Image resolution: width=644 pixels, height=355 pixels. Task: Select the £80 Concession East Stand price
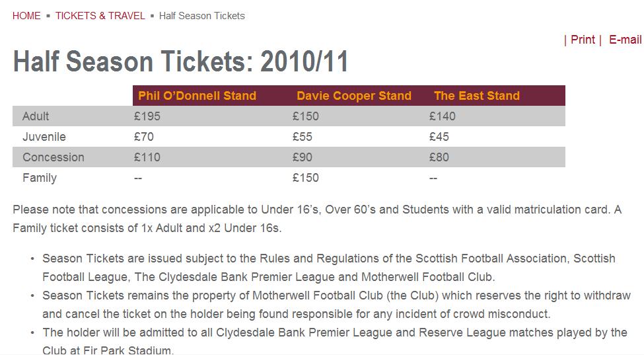pyautogui.click(x=439, y=157)
